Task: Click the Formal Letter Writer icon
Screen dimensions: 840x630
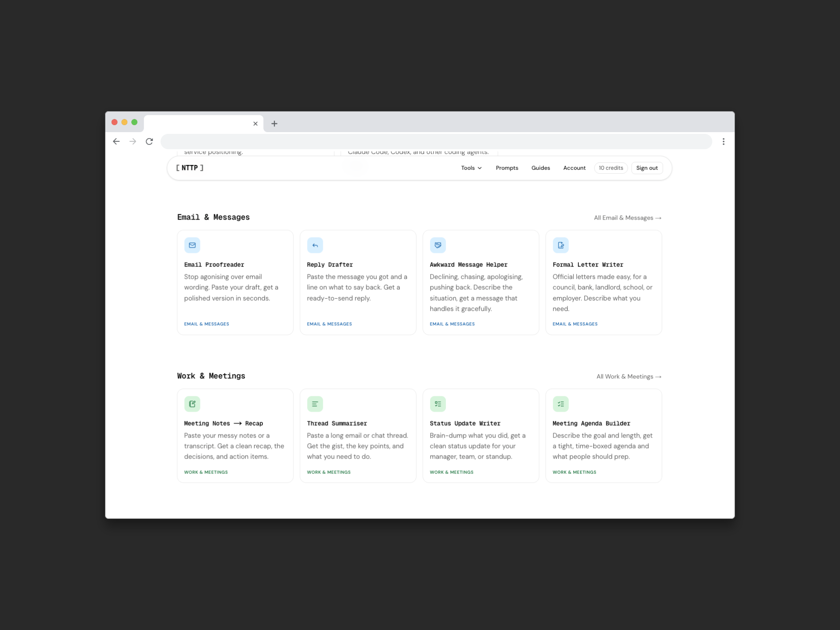Action: coord(560,245)
